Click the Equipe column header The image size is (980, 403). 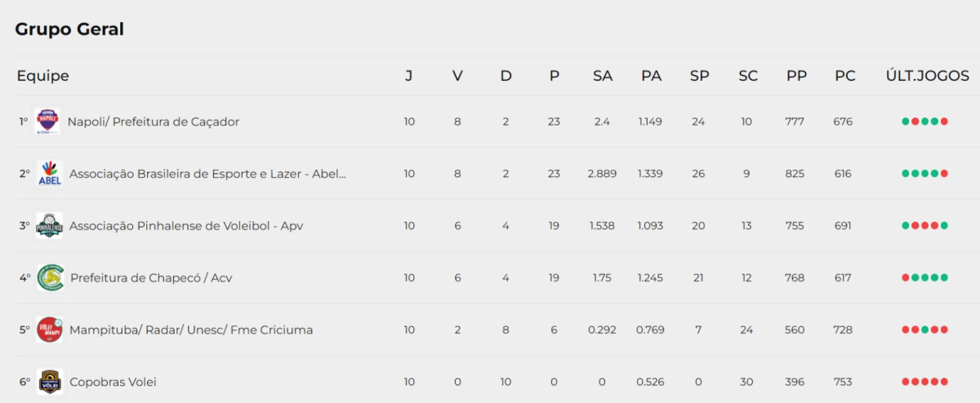pyautogui.click(x=42, y=76)
